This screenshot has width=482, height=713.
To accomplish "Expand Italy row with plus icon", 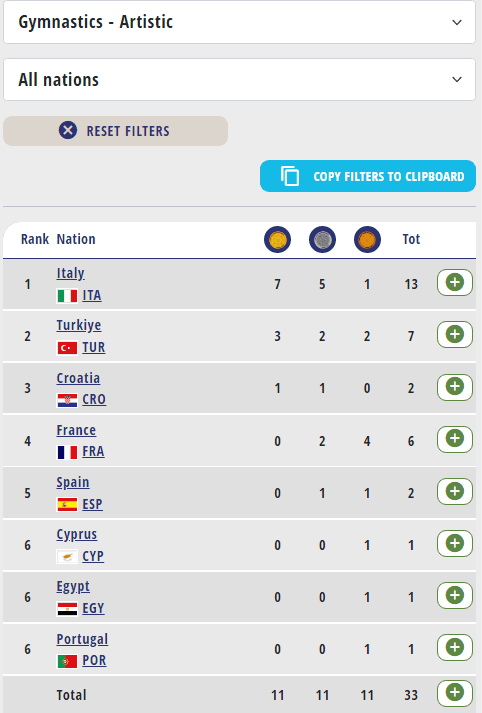I will (455, 282).
